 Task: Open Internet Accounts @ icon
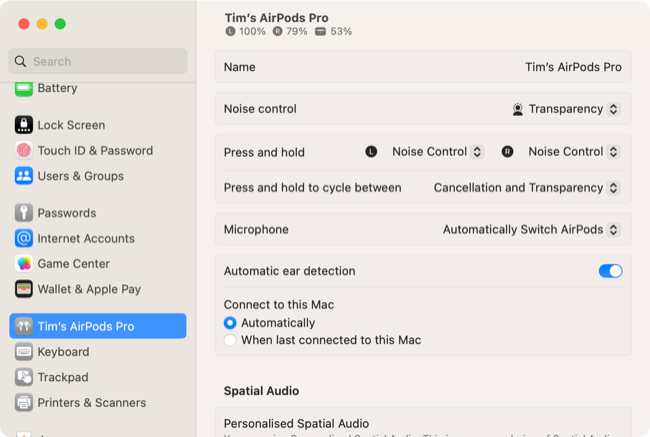point(24,238)
